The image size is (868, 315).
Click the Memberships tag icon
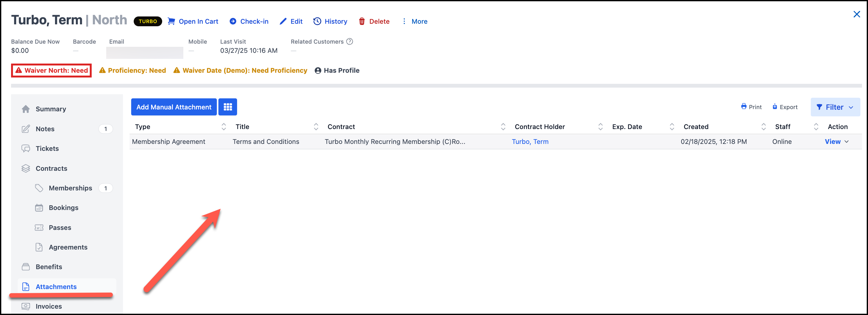[x=39, y=188]
